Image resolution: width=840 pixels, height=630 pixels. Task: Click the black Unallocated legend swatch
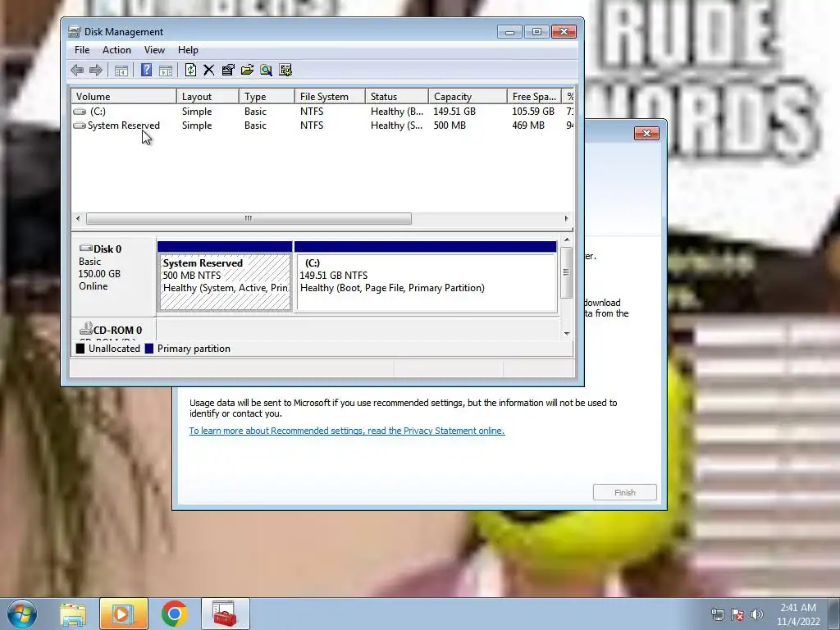(80, 349)
